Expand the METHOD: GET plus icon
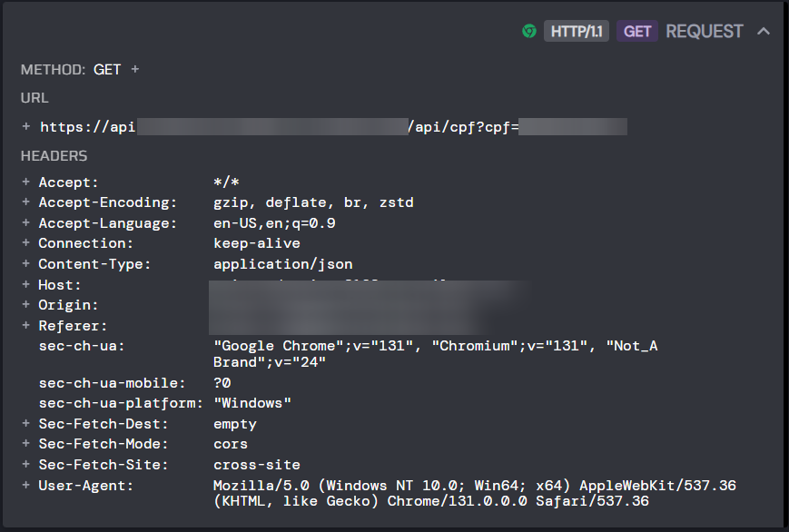The height and width of the screenshot is (532, 789). 135,69
